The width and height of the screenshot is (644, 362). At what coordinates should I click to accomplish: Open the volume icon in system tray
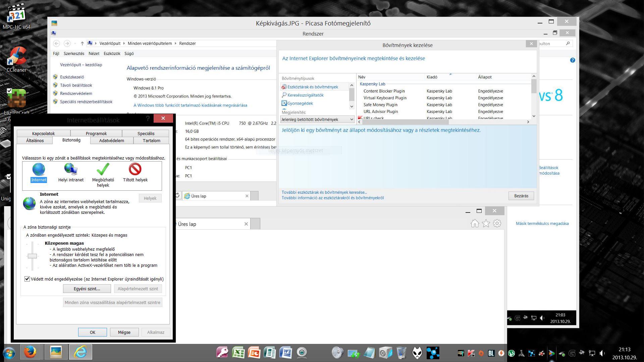602,353
